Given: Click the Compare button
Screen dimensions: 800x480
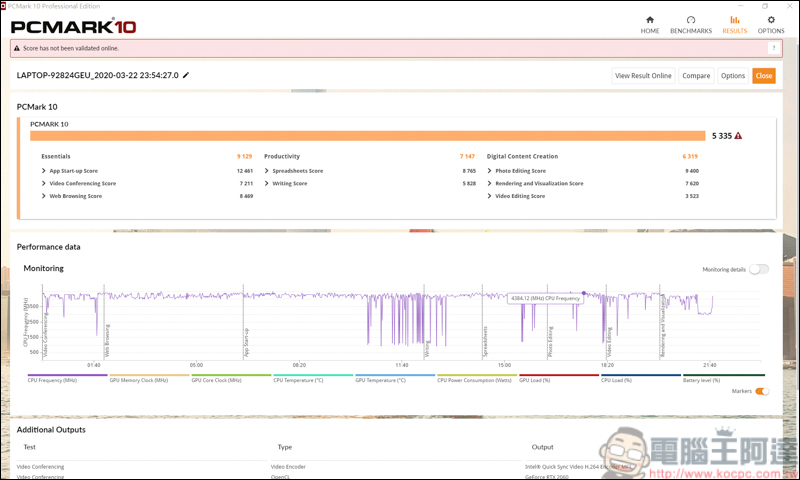Looking at the screenshot, I should (x=696, y=76).
